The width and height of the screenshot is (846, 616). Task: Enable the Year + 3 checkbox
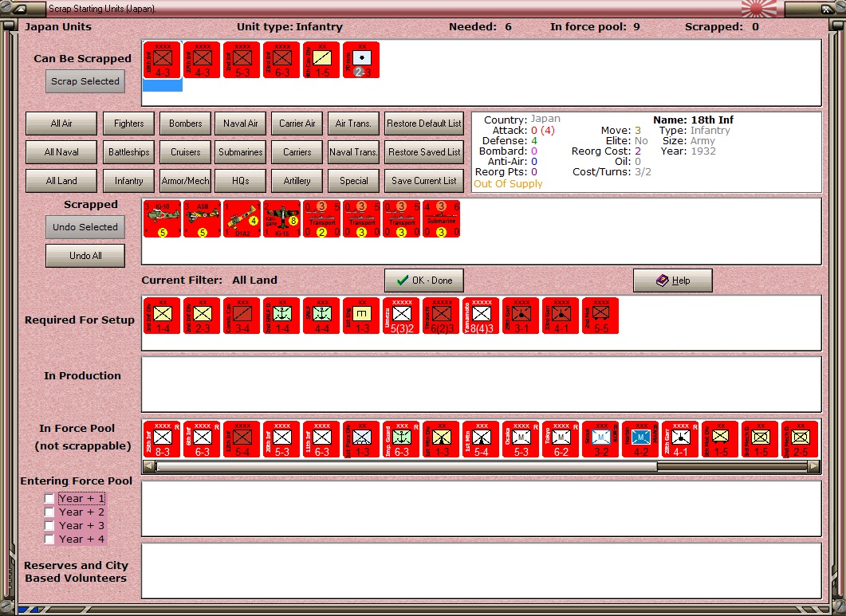pyautogui.click(x=49, y=525)
